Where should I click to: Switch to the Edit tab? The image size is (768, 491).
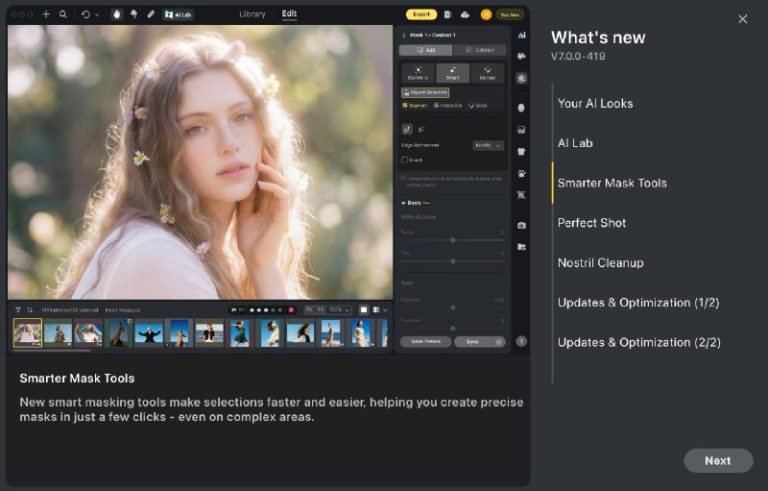point(289,14)
